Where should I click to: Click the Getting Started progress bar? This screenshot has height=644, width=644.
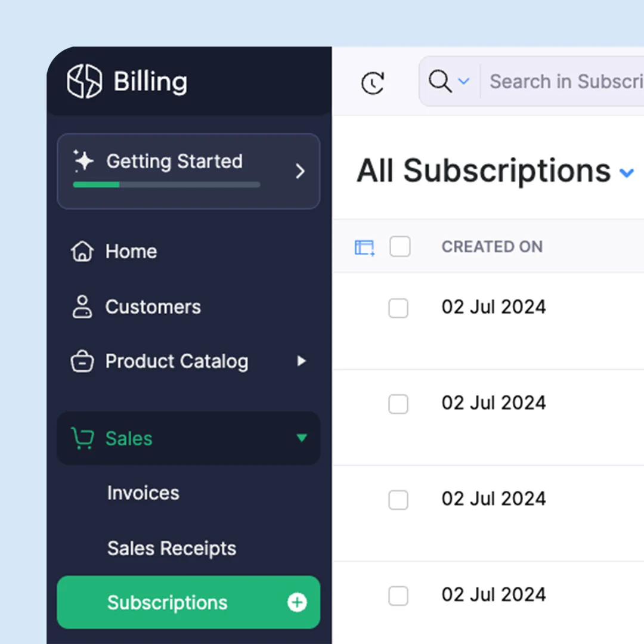(x=166, y=185)
